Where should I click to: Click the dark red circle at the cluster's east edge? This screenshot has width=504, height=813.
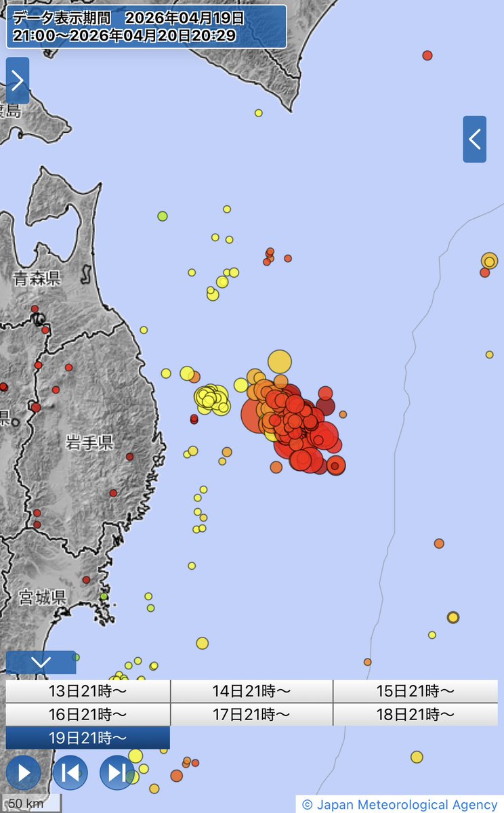[x=325, y=406]
